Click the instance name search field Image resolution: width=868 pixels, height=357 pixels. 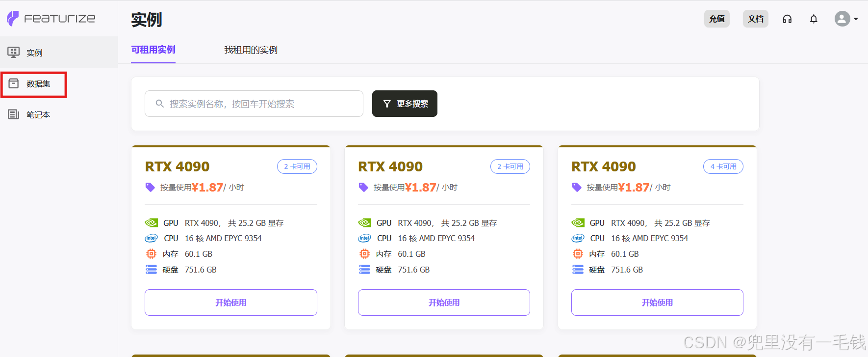click(x=254, y=104)
